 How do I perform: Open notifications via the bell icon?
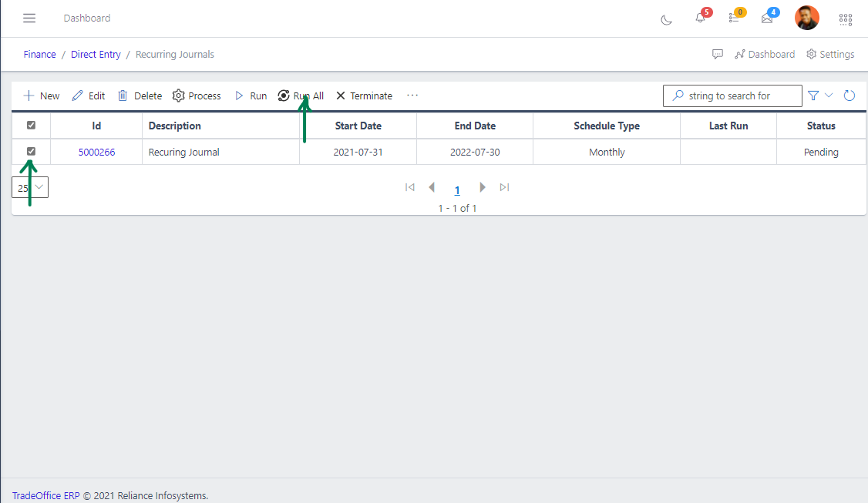tap(699, 18)
